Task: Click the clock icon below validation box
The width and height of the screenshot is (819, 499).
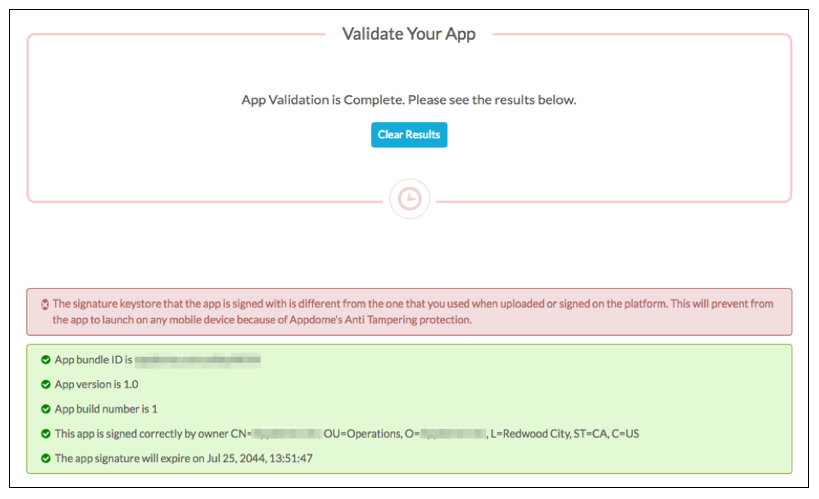Action: tap(409, 200)
